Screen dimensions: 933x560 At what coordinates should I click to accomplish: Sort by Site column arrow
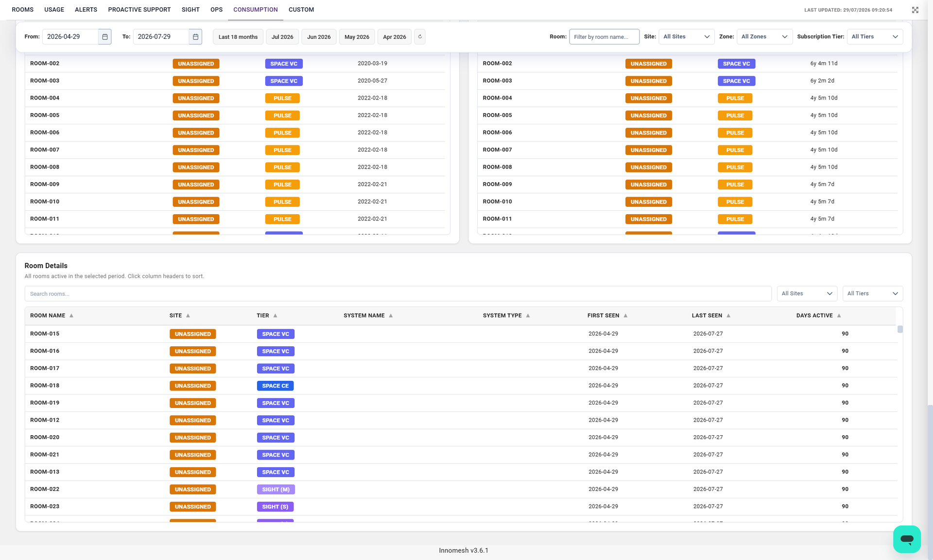(x=188, y=316)
